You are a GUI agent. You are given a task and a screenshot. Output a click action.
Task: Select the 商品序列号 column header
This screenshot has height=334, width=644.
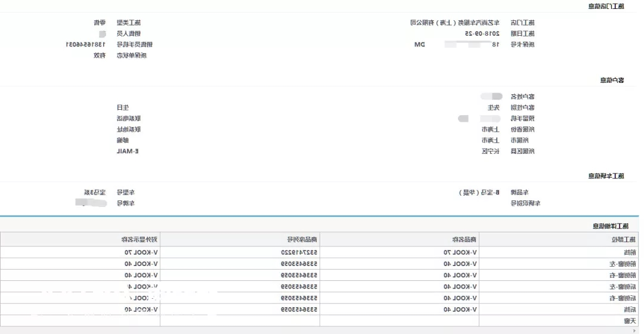(240, 240)
